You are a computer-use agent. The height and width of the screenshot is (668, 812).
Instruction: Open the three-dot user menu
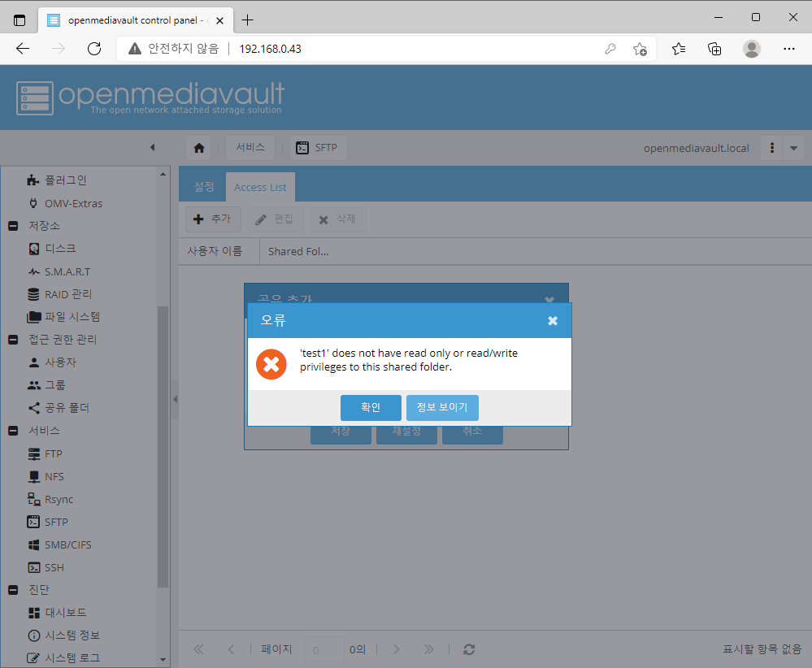tap(772, 148)
